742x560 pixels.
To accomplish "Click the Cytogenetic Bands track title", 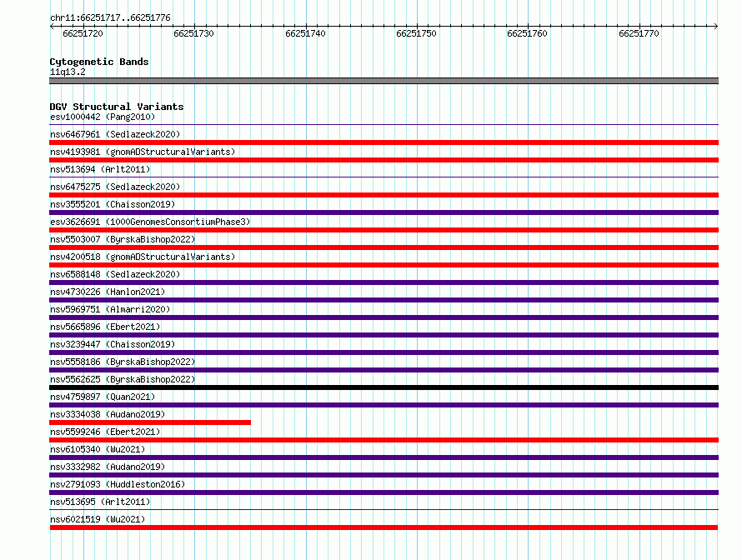I will 99,62.
